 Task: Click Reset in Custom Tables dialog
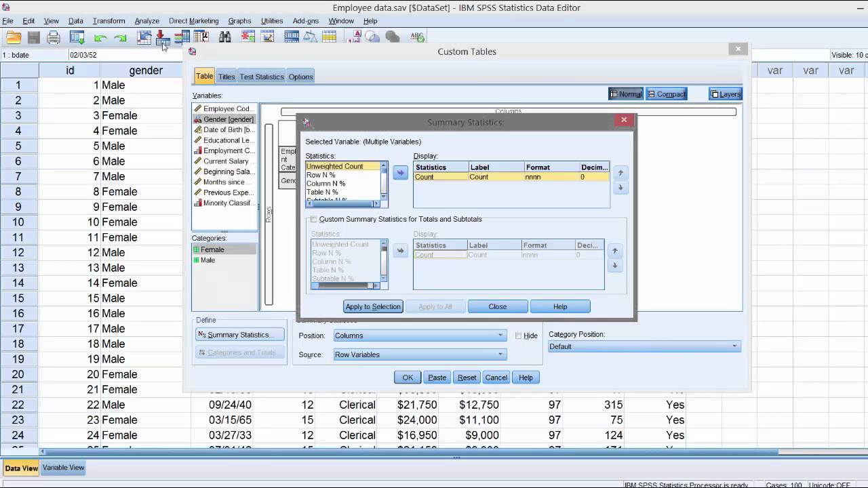[467, 378]
